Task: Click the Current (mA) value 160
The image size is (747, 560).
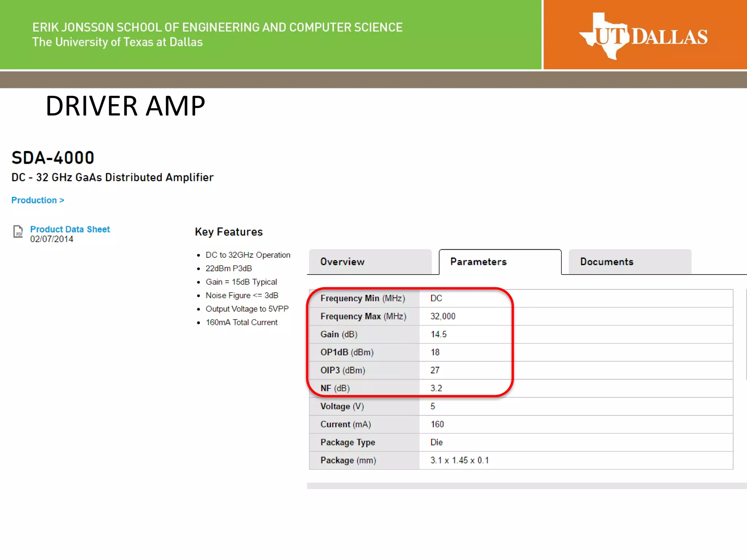Action: (x=437, y=424)
